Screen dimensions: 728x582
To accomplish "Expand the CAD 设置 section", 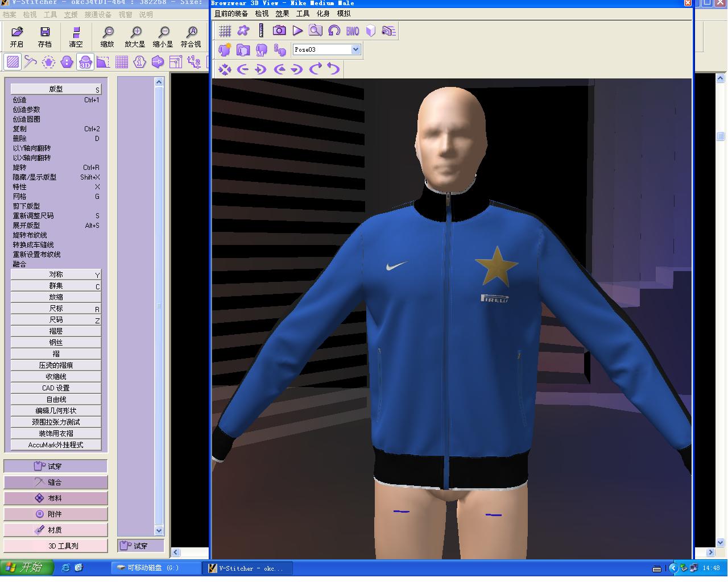I will [56, 388].
